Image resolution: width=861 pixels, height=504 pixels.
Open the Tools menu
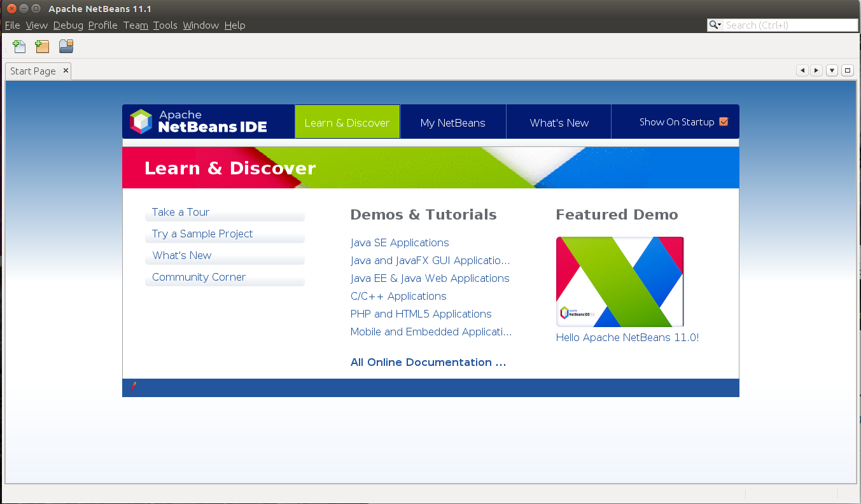[165, 25]
